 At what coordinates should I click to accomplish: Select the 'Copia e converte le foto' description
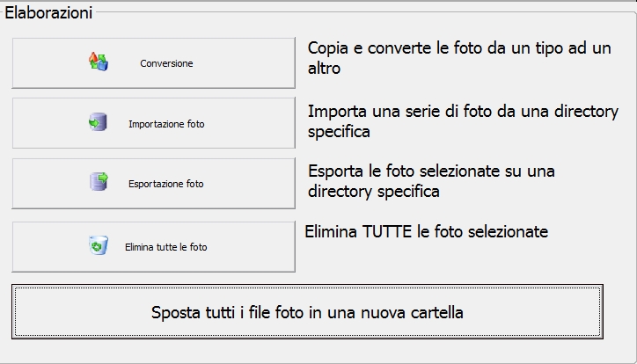coord(459,58)
